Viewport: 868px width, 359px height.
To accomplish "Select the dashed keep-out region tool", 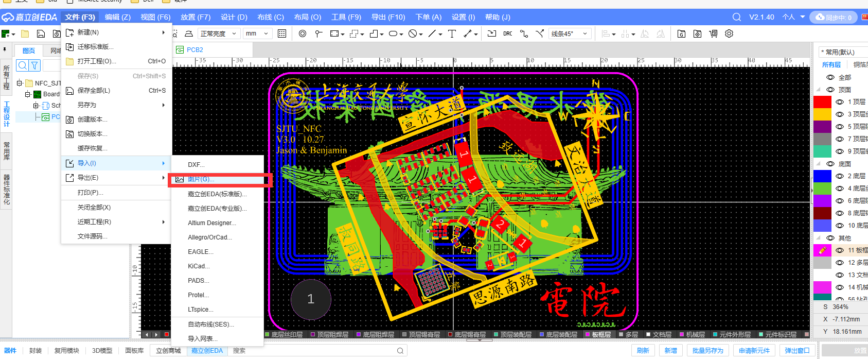I will coord(354,33).
